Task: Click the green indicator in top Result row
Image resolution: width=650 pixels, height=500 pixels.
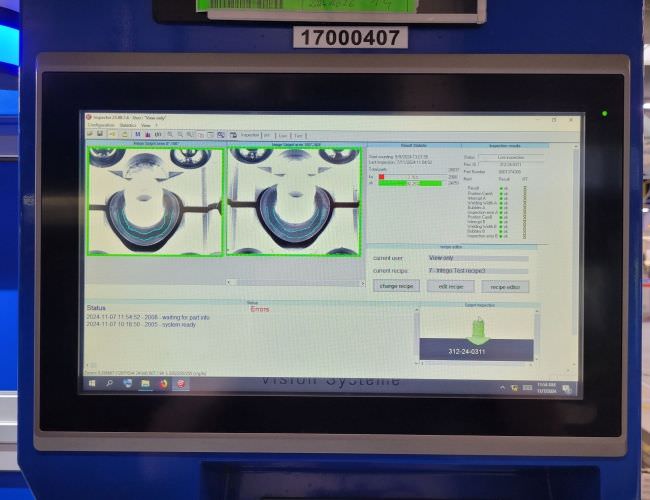Action: 501,188
